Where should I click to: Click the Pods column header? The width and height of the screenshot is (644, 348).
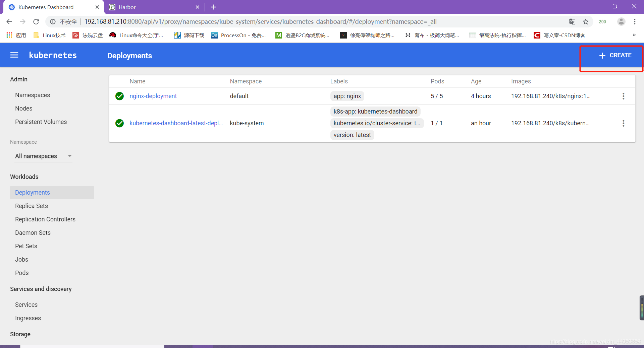[x=437, y=81]
